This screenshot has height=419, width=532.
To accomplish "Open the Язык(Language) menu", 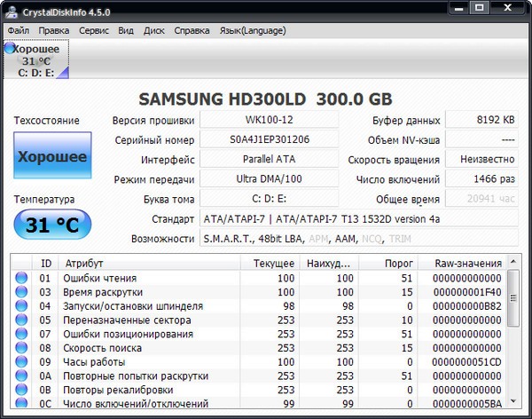I will click(253, 30).
